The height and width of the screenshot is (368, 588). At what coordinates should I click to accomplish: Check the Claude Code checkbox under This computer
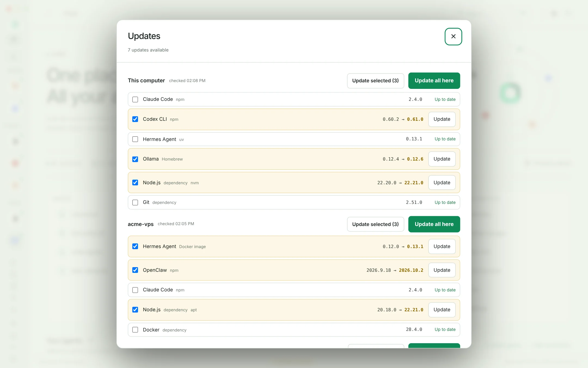pos(135,99)
